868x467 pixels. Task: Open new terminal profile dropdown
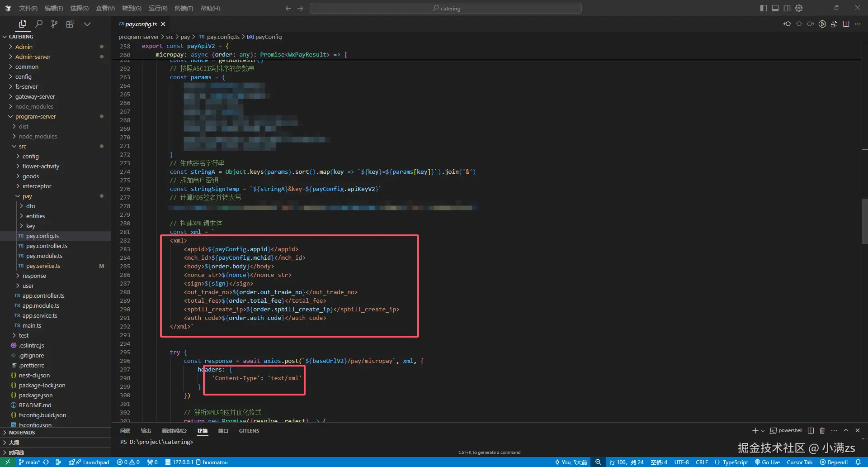(763, 430)
